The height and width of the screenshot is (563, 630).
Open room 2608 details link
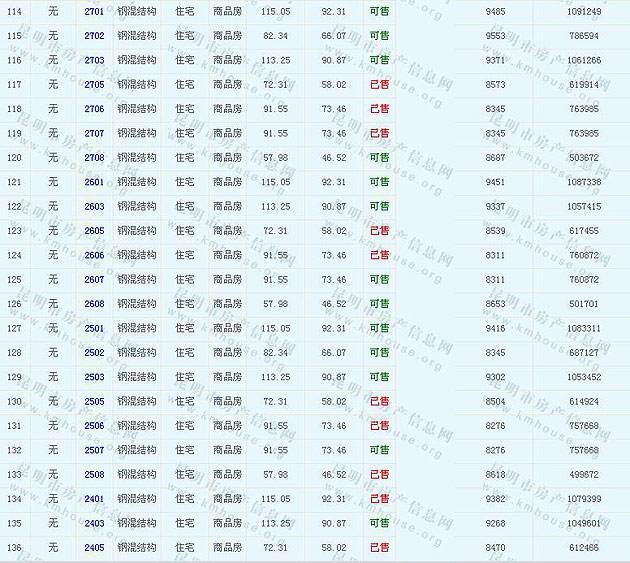[94, 304]
